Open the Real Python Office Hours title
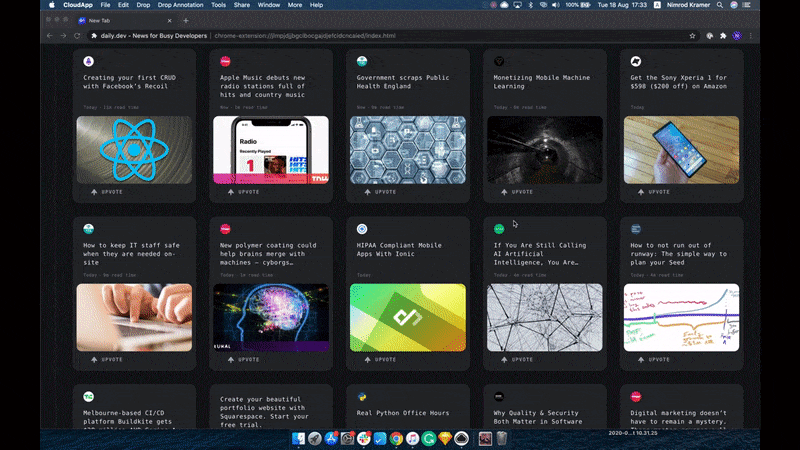The image size is (800, 450). (403, 413)
